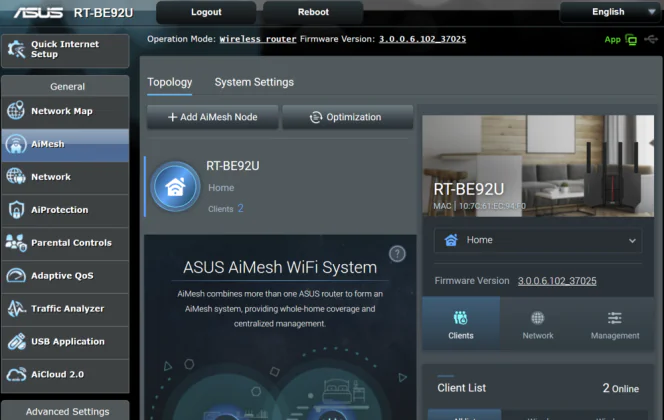The width and height of the screenshot is (664, 420).
Task: Click Add AiMesh Node button
Action: pyautogui.click(x=213, y=117)
